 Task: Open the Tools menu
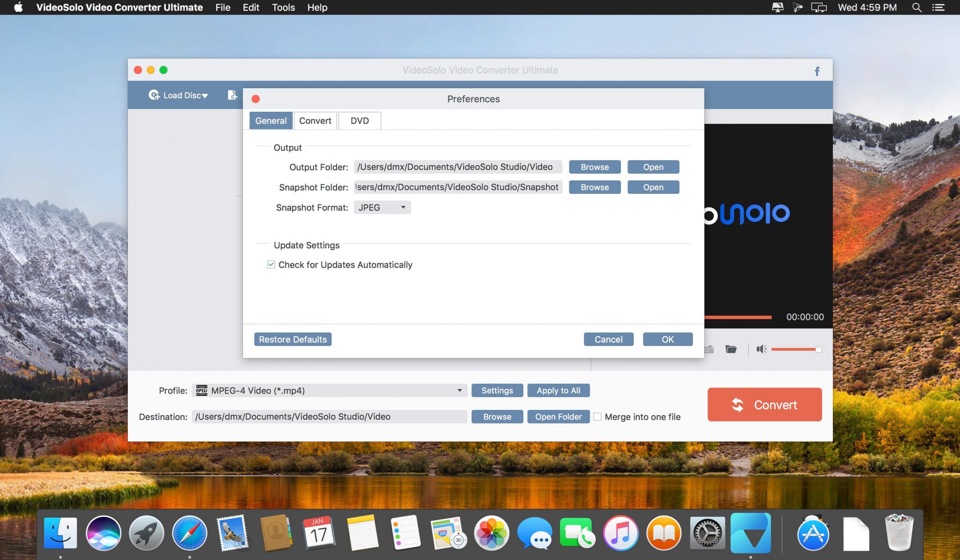pos(283,7)
